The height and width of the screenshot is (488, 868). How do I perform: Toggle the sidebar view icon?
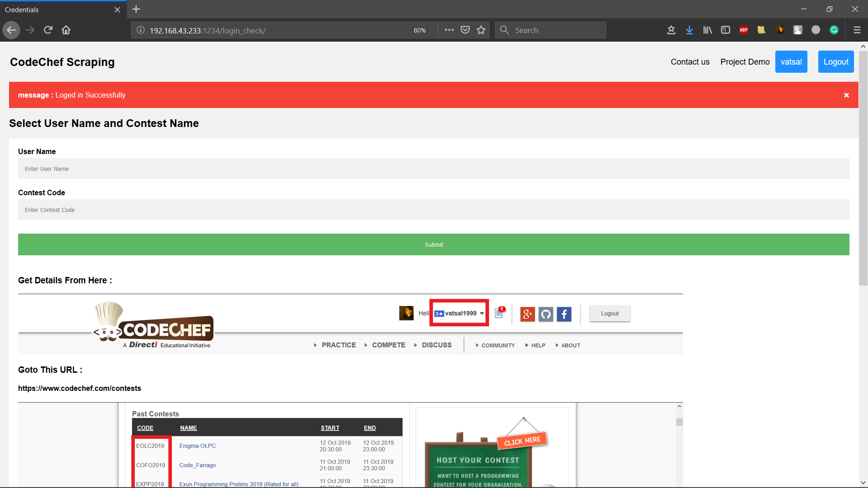click(x=725, y=30)
